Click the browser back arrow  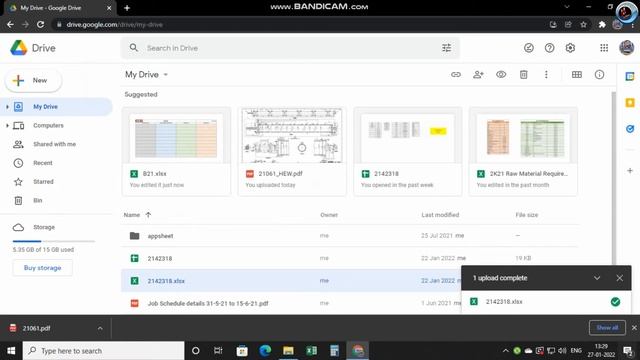click(10, 24)
